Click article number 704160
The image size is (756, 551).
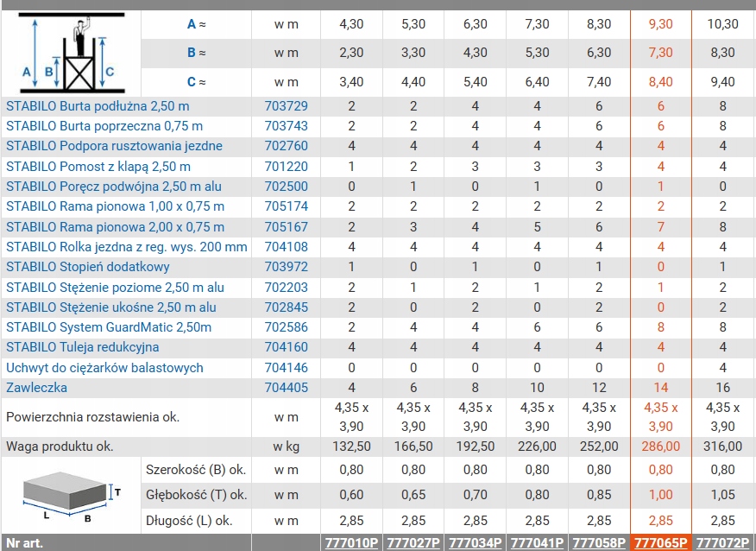(x=286, y=347)
